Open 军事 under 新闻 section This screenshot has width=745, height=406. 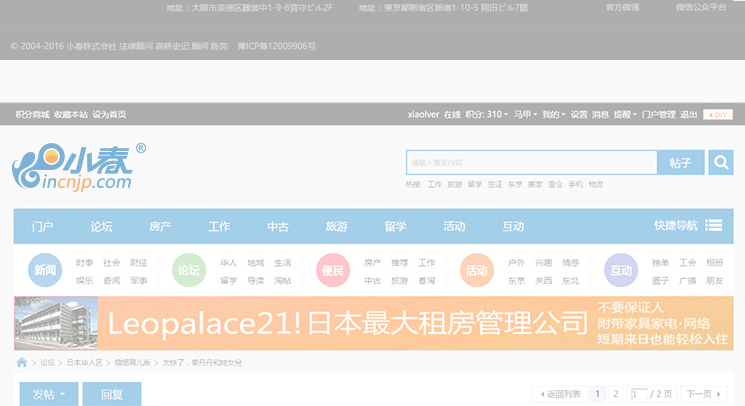coord(139,281)
